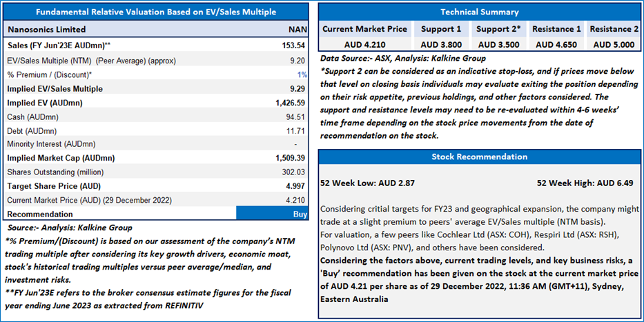Click the 'AUD 4.650' Resistance 1 cell
The height and width of the screenshot is (322, 644).
[556, 45]
